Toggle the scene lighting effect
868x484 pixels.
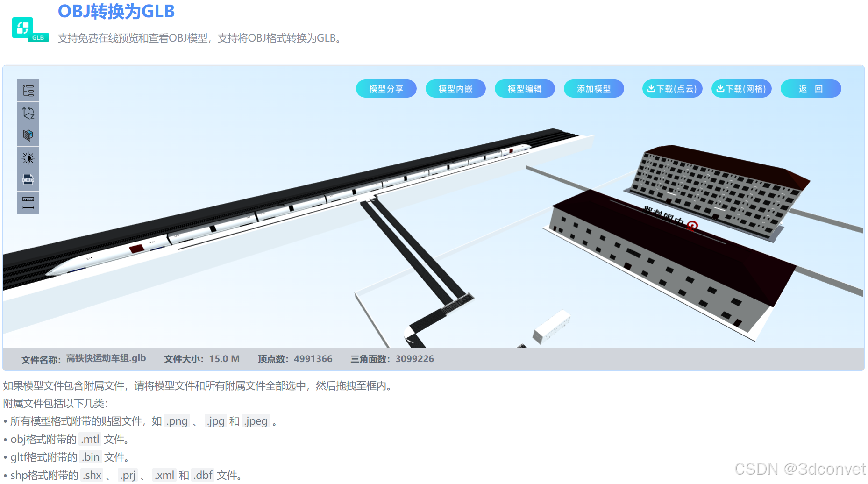coord(28,158)
